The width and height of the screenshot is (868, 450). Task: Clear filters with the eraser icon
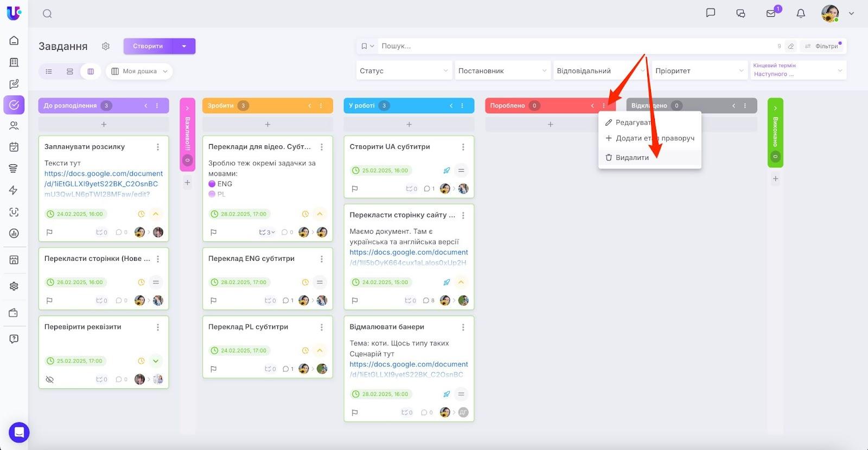point(791,46)
